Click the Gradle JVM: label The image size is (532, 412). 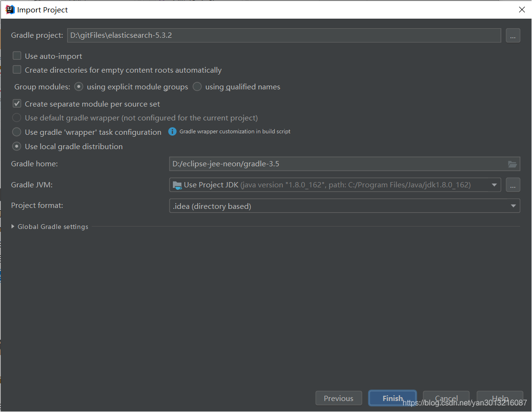(32, 185)
